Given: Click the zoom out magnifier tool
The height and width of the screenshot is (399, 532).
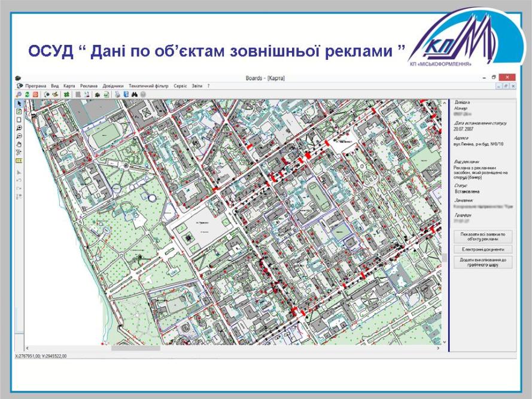Looking at the screenshot, I should click(19, 136).
